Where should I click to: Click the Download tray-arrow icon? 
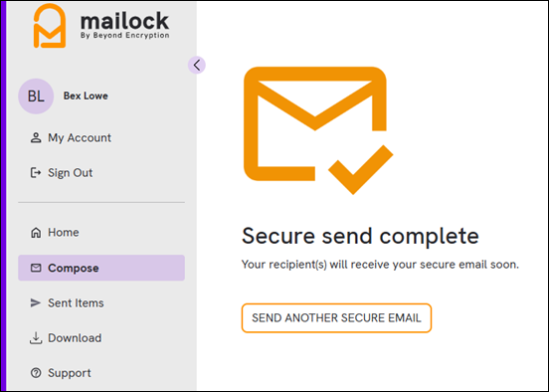click(x=36, y=338)
